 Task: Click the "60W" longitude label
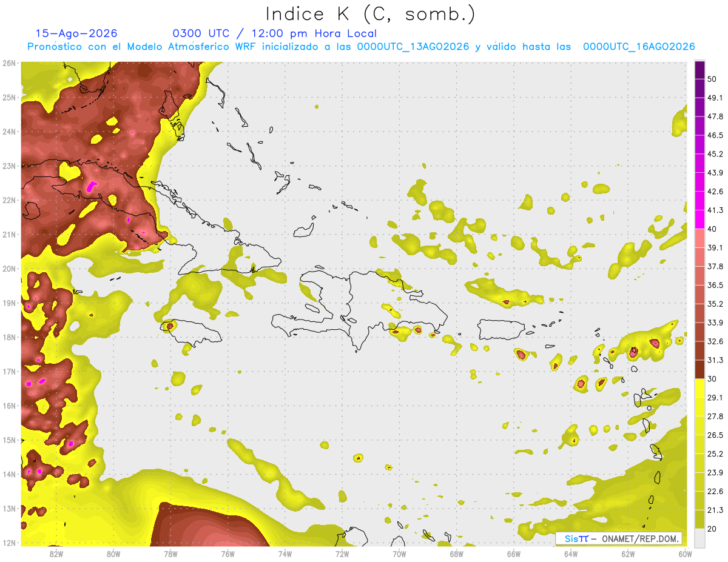(685, 554)
